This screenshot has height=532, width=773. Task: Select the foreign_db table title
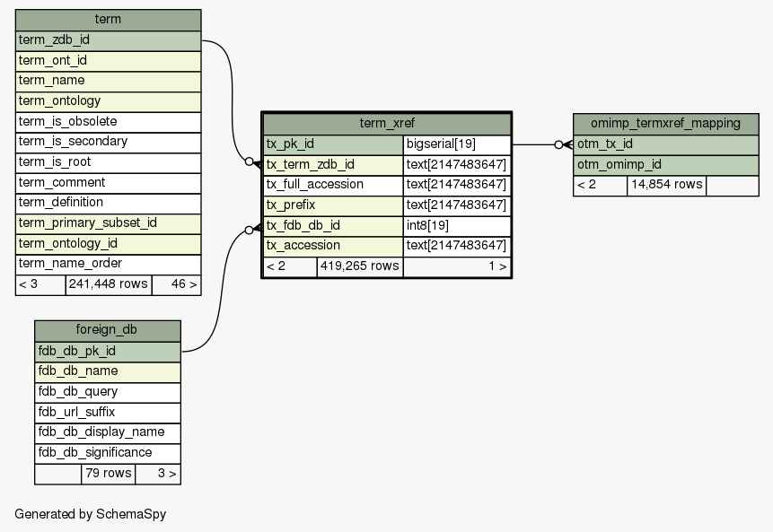[x=107, y=330]
